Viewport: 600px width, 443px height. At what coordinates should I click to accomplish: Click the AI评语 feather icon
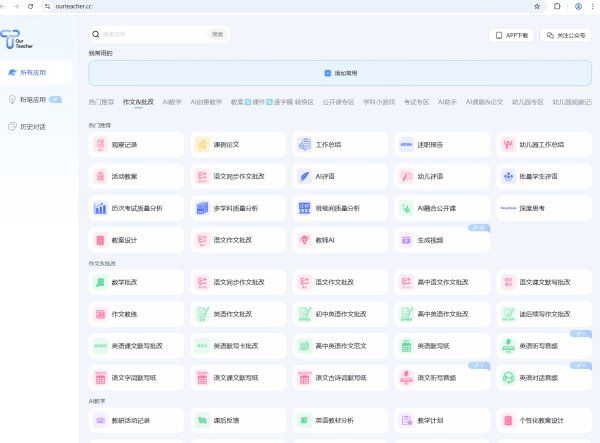pos(304,176)
